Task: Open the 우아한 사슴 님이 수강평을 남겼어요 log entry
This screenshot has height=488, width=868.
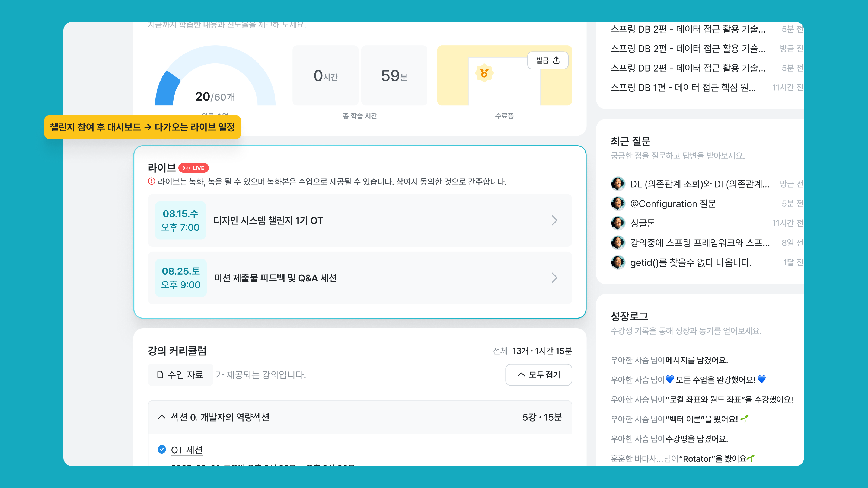Action: [x=669, y=439]
